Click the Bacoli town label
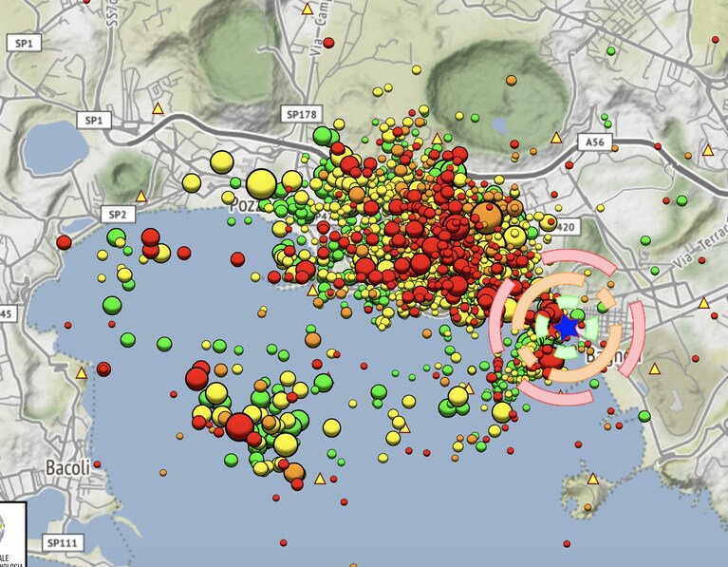This screenshot has height=567, width=728. (x=68, y=467)
